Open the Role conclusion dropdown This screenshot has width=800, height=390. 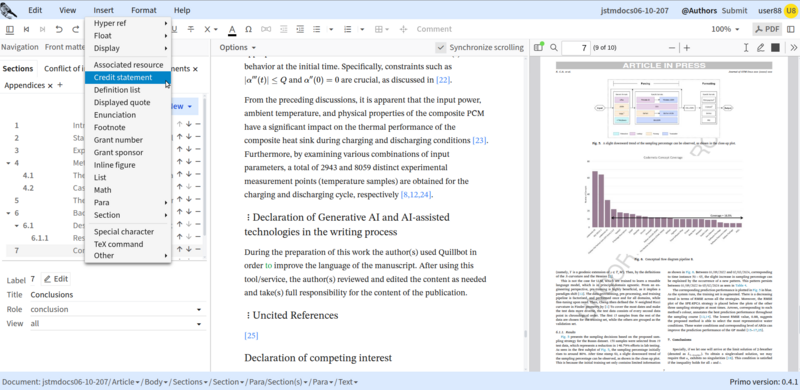click(116, 309)
